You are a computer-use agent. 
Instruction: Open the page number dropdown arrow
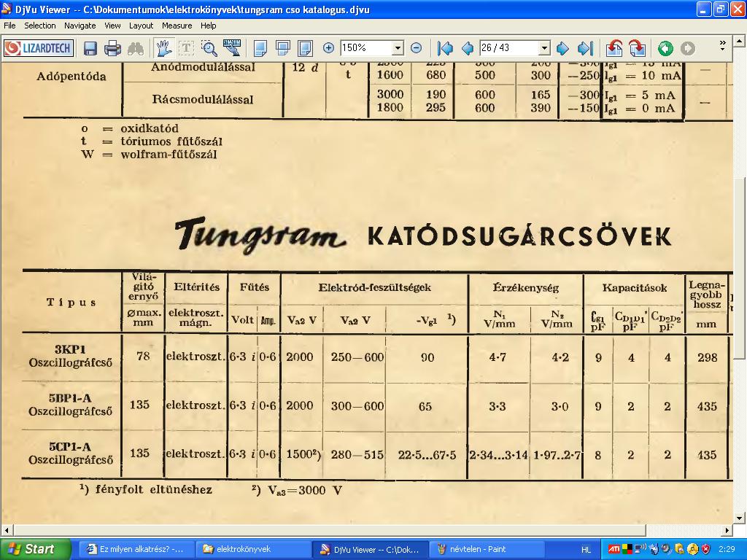(544, 48)
